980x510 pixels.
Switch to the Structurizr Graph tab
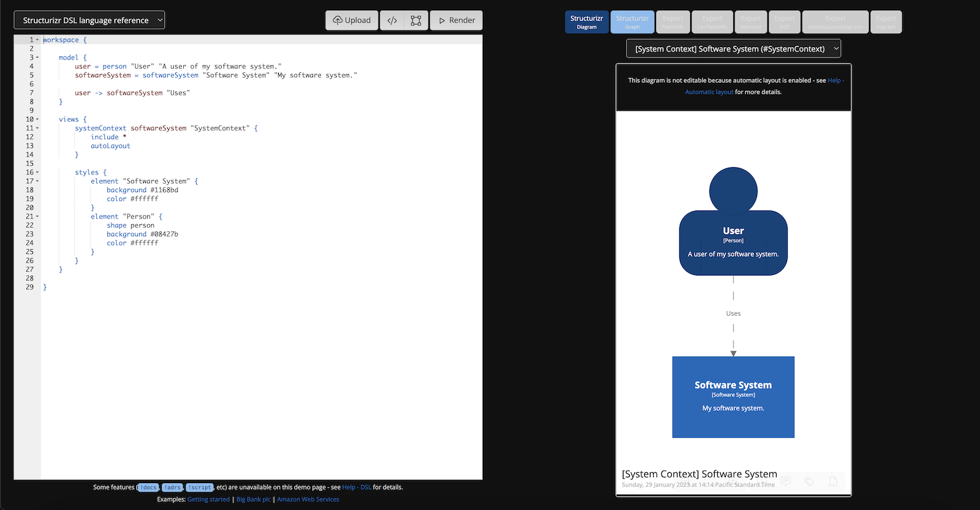pyautogui.click(x=632, y=22)
